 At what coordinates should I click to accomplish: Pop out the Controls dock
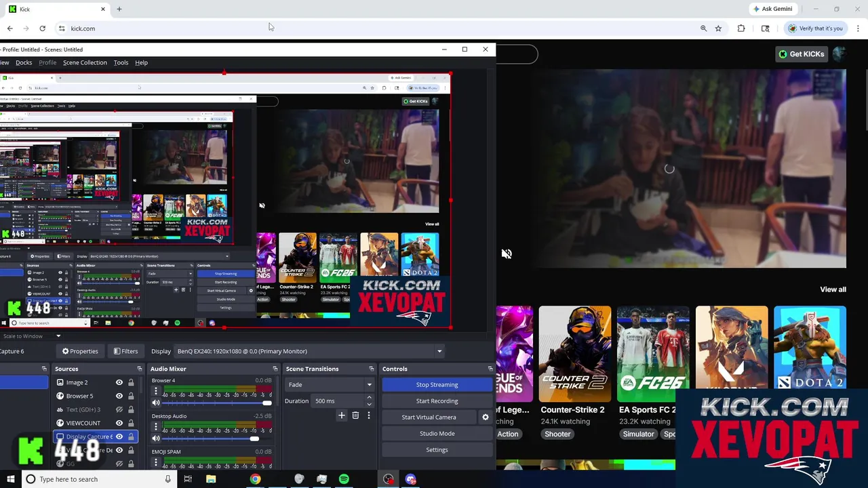(x=490, y=369)
